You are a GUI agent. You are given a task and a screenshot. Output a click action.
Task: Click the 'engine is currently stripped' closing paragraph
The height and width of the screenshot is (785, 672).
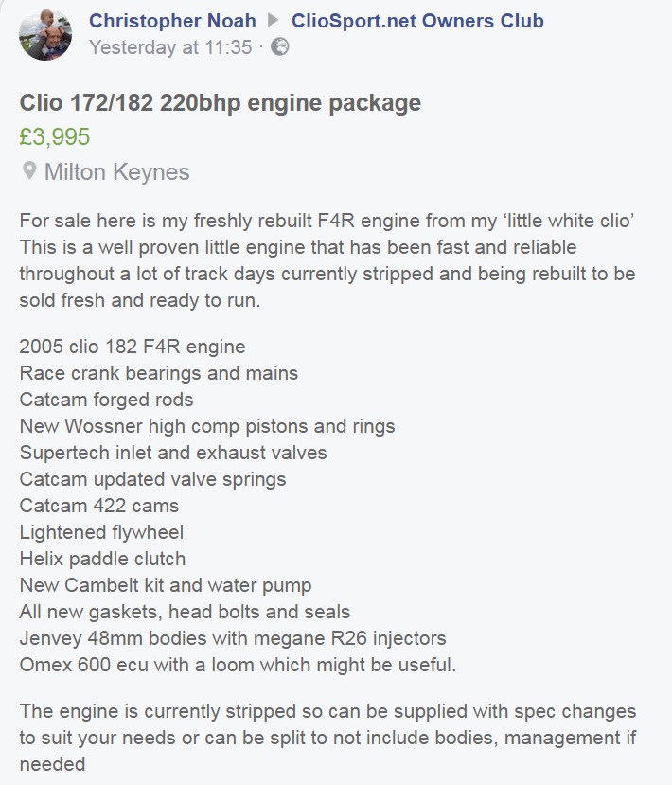coord(327,737)
